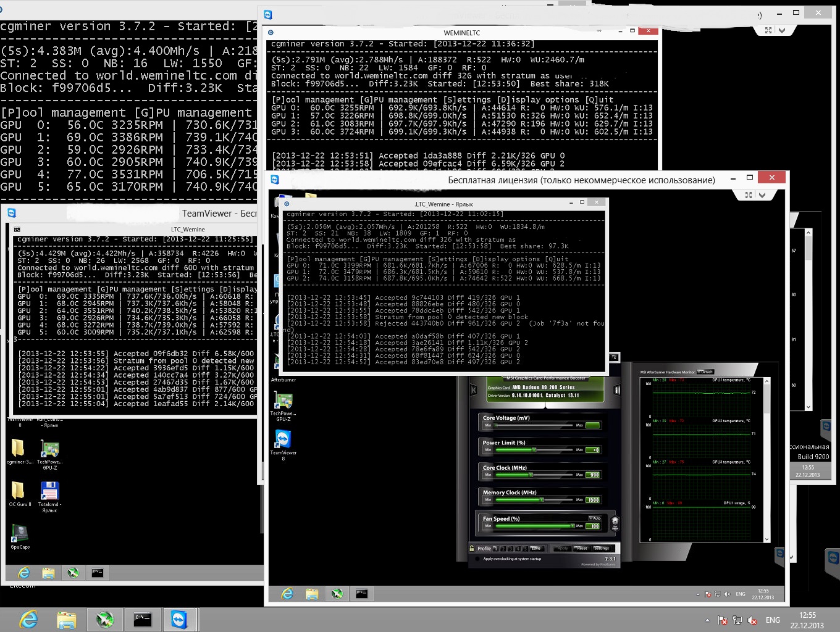Launch the GpuCaps shortcut on the left remote desktop
Screen dimensions: 840x632
click(20, 536)
